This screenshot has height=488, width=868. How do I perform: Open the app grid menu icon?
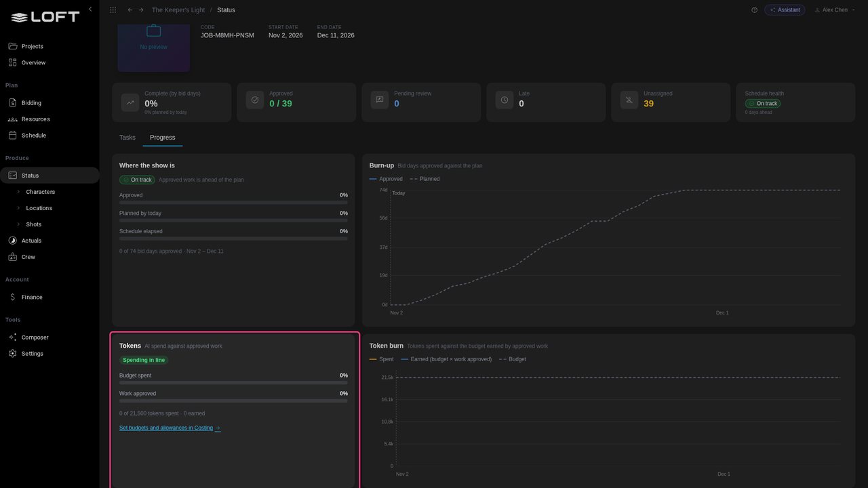[113, 10]
